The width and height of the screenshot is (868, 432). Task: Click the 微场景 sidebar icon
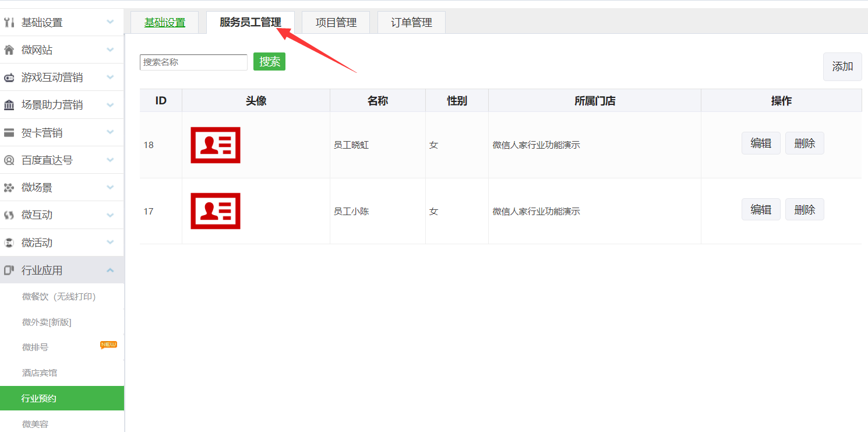(x=9, y=188)
